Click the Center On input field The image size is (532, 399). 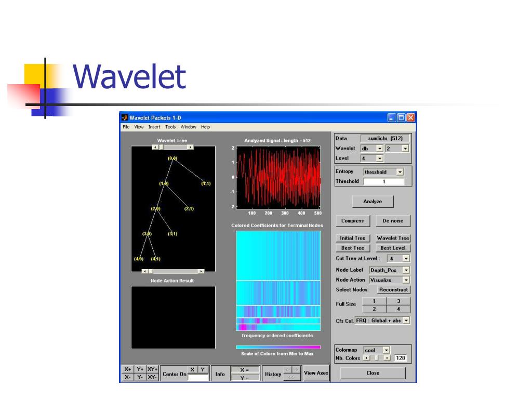click(198, 377)
